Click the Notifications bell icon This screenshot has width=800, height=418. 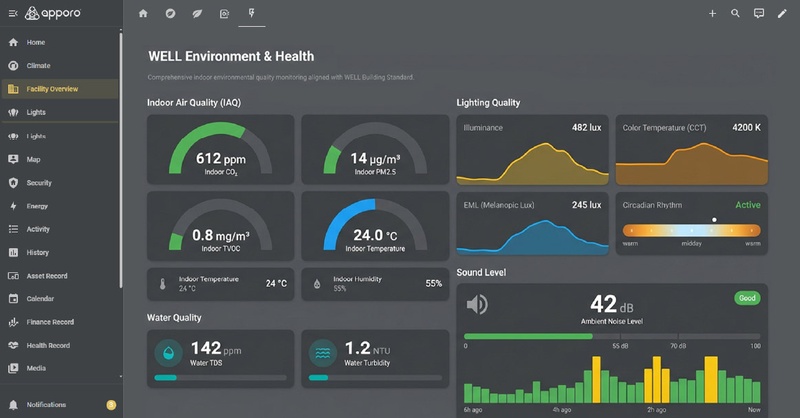point(13,405)
